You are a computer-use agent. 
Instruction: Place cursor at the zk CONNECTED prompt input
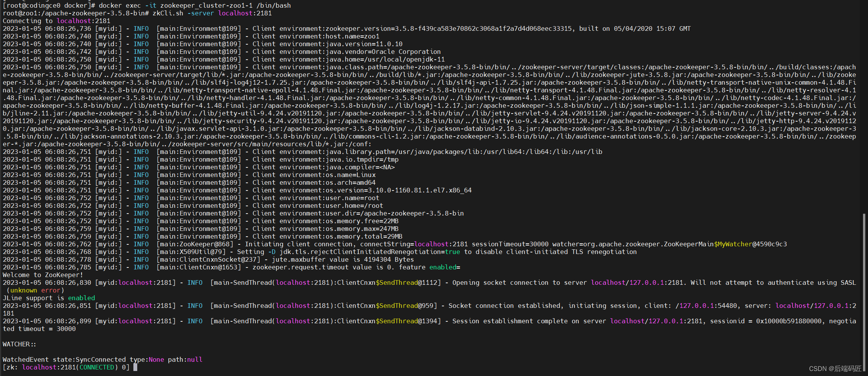click(135, 367)
